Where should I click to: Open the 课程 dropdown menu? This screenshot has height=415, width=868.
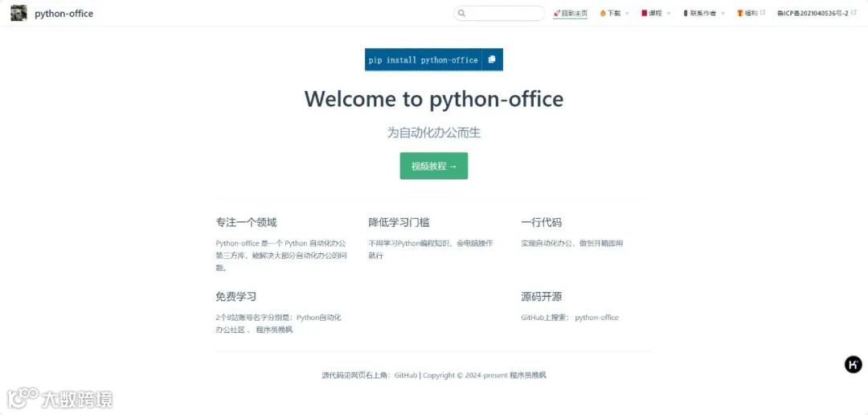pyautogui.click(x=656, y=14)
